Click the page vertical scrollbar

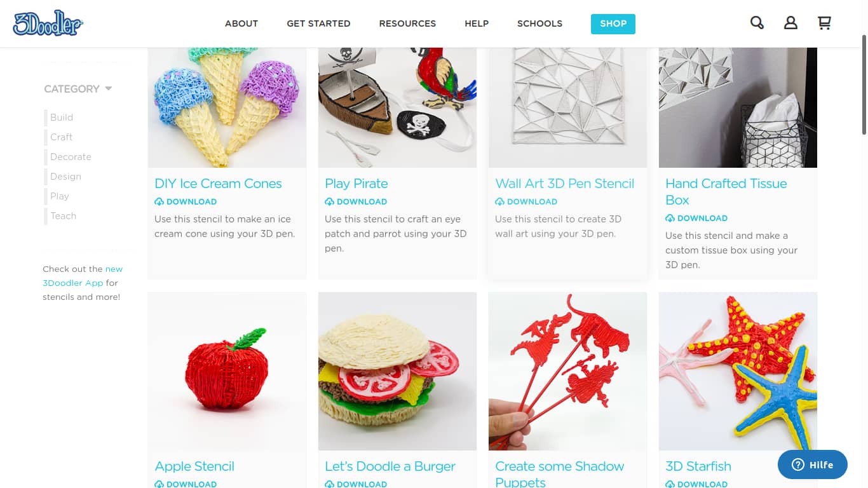pyautogui.click(x=864, y=89)
